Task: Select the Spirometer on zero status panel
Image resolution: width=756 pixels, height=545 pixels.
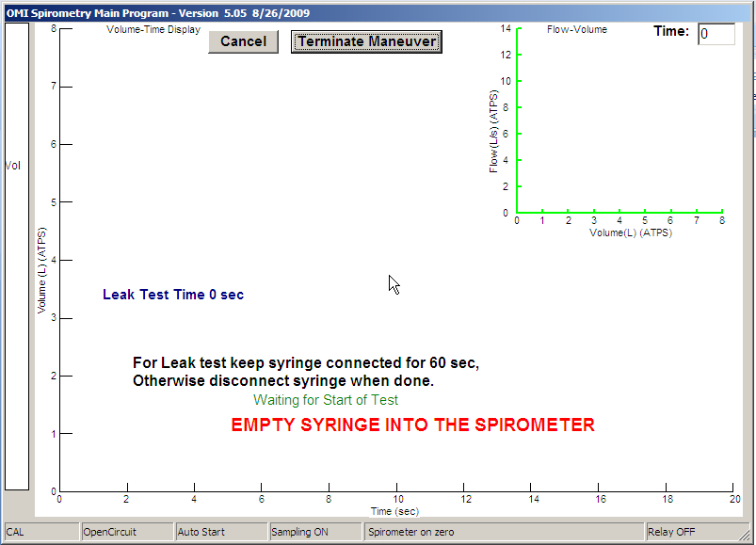Action: pos(503,532)
